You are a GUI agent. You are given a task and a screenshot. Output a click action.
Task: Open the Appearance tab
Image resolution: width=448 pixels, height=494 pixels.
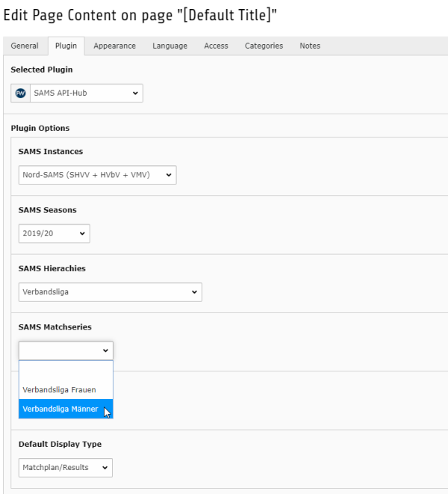(114, 46)
